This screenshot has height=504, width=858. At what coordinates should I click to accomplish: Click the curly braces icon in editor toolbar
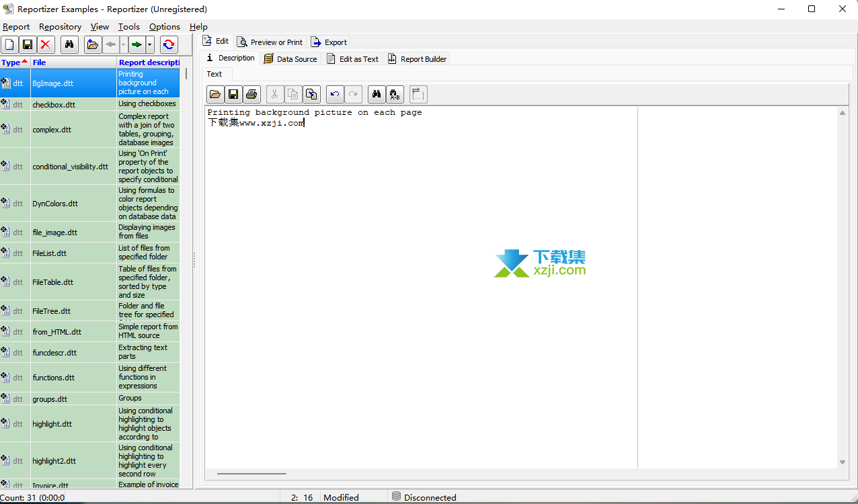click(418, 94)
